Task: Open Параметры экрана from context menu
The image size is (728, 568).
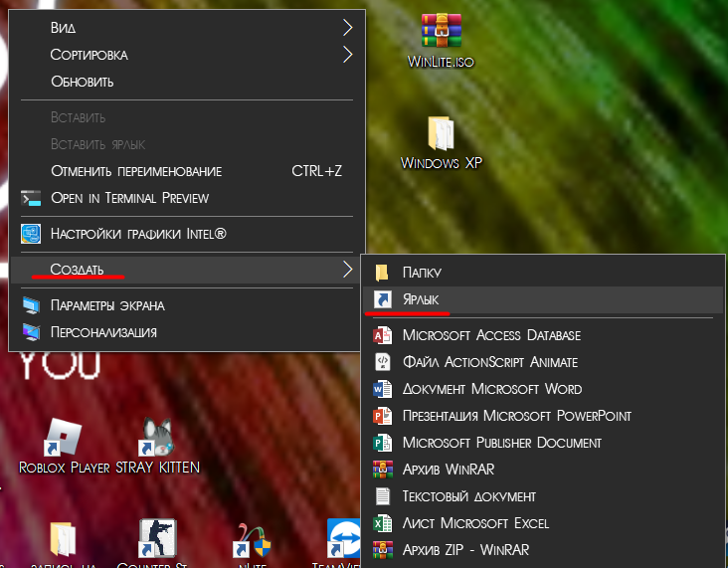Action: click(x=187, y=305)
